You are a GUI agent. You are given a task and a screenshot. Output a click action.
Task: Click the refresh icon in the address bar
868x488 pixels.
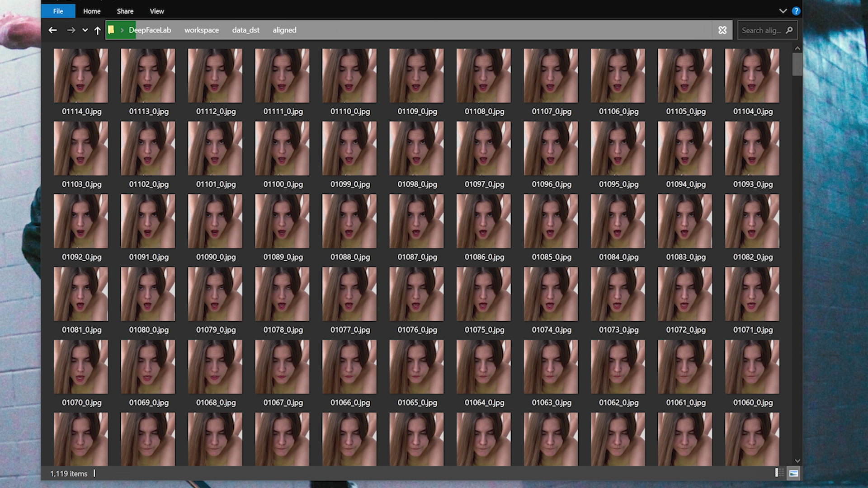point(722,30)
